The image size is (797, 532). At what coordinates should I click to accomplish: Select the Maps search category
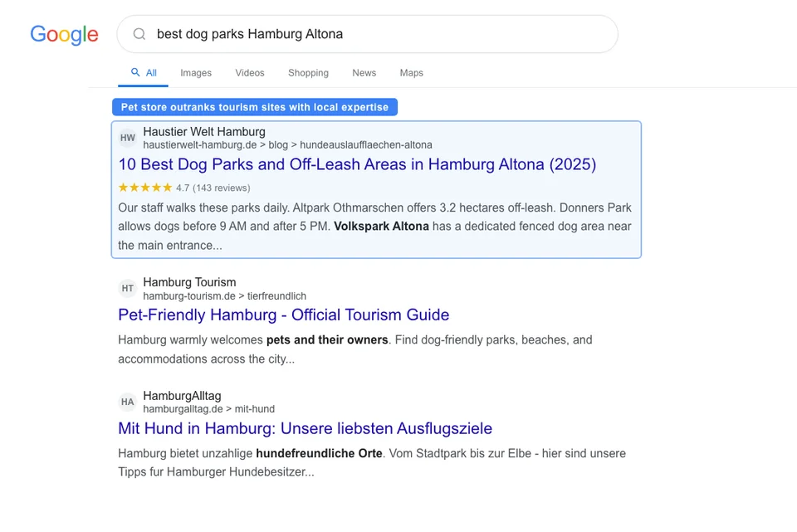point(411,73)
